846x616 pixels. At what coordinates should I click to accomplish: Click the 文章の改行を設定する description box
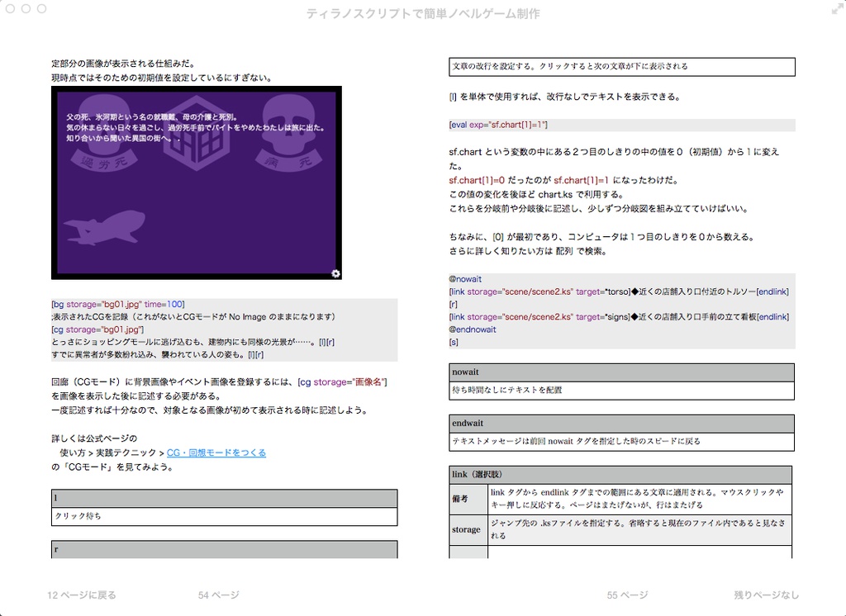click(x=621, y=66)
